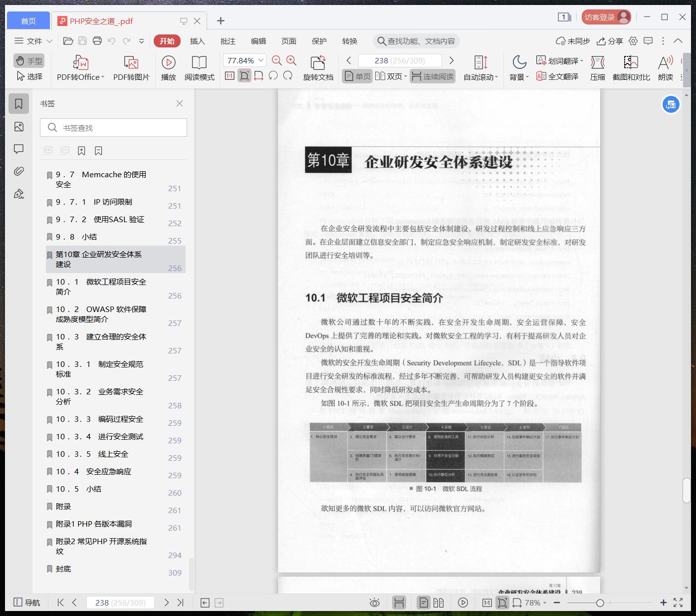Open a new tab with plus button
The height and width of the screenshot is (616, 696).
coord(221,20)
